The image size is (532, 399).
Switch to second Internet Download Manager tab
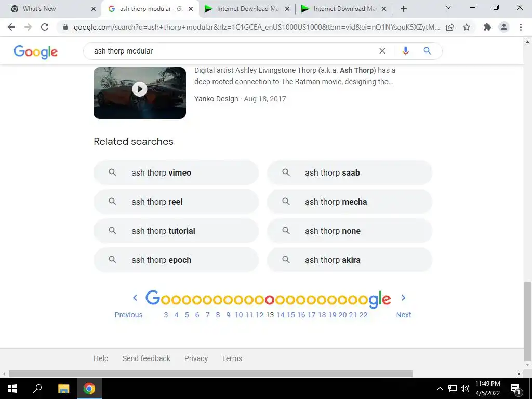pos(343,9)
